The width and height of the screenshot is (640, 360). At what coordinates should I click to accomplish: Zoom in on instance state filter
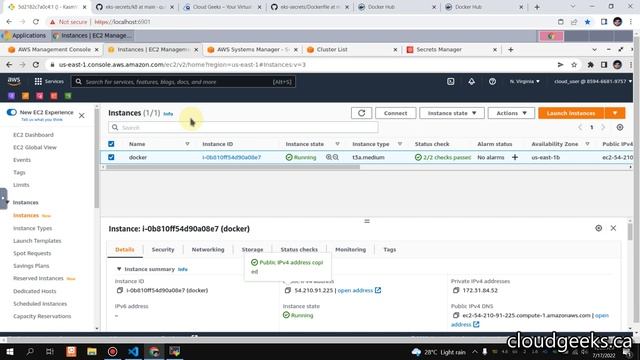[x=329, y=157]
